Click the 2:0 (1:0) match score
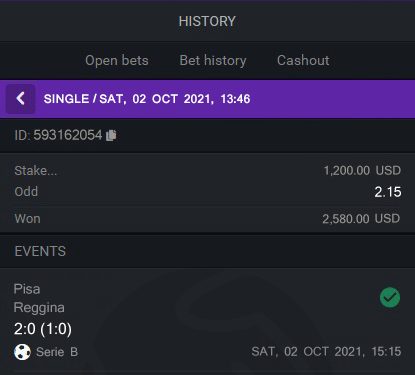The image size is (415, 375). tap(43, 329)
